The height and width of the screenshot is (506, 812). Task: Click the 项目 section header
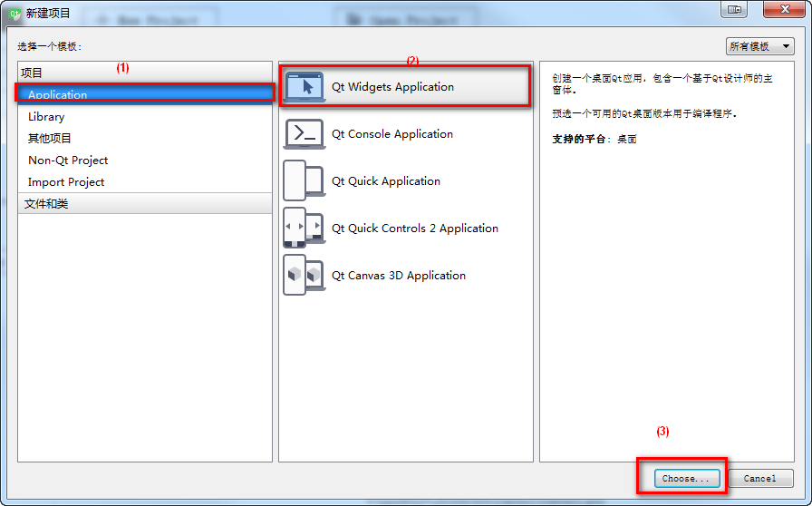145,73
